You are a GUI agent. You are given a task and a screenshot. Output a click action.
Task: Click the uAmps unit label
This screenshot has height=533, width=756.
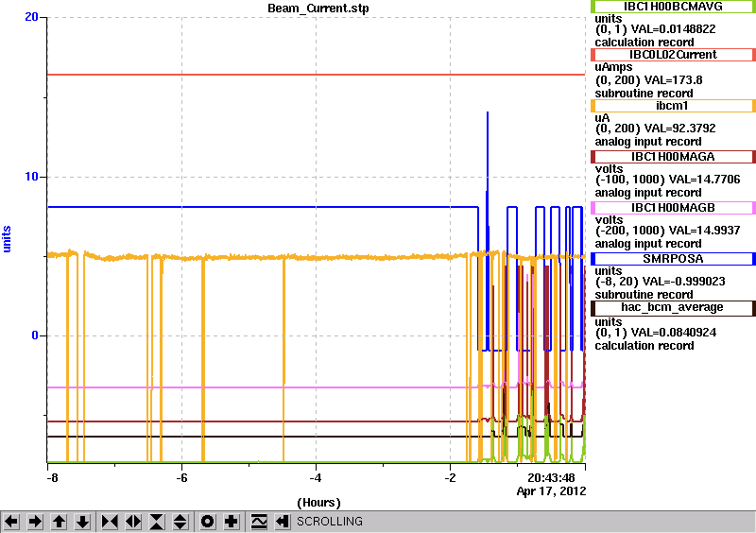tap(613, 67)
